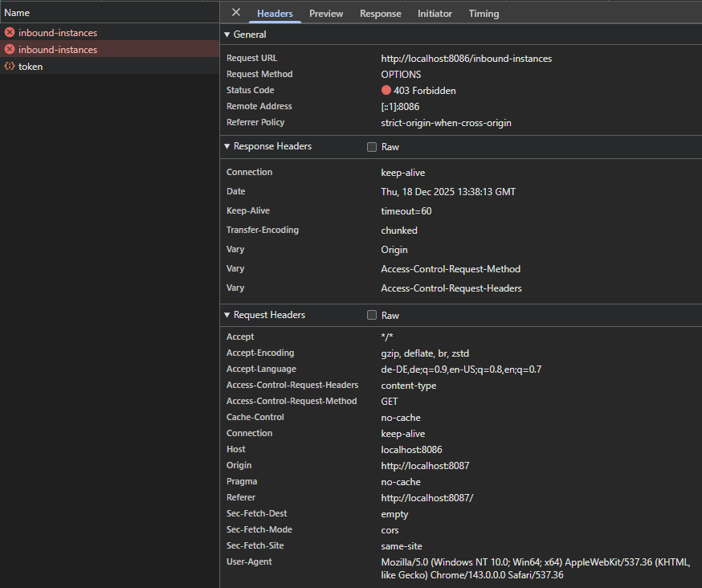
Task: Click the error icon of the selected inbound-instances request
Action: click(10, 50)
